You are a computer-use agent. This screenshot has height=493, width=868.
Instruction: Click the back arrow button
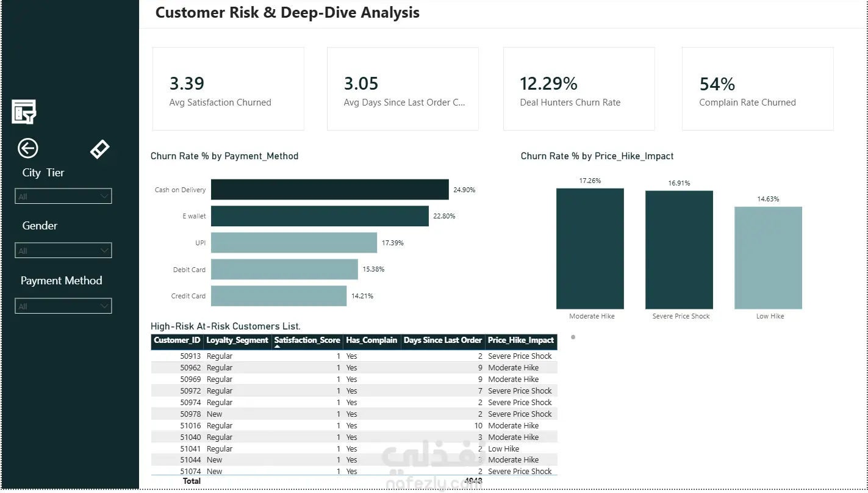pos(28,148)
